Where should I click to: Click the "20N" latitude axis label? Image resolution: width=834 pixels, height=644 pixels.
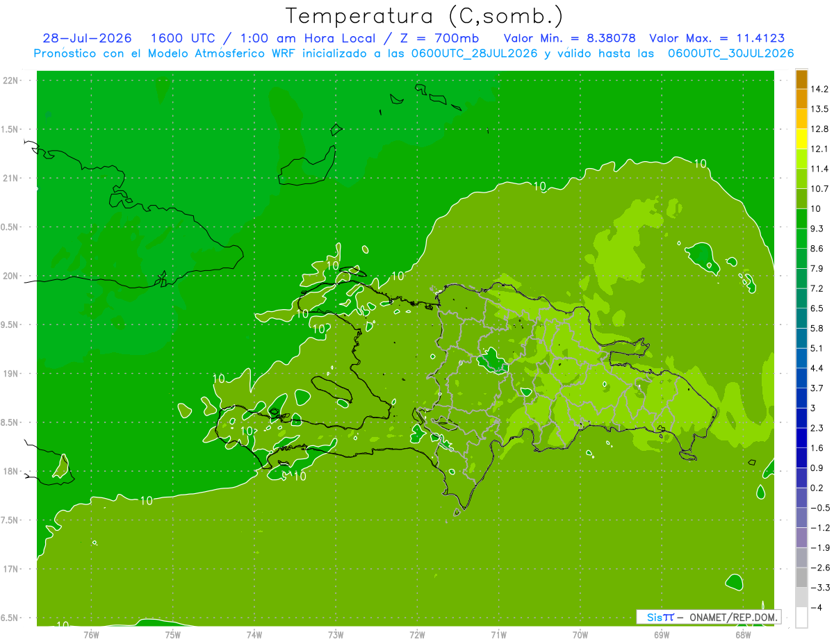click(12, 276)
